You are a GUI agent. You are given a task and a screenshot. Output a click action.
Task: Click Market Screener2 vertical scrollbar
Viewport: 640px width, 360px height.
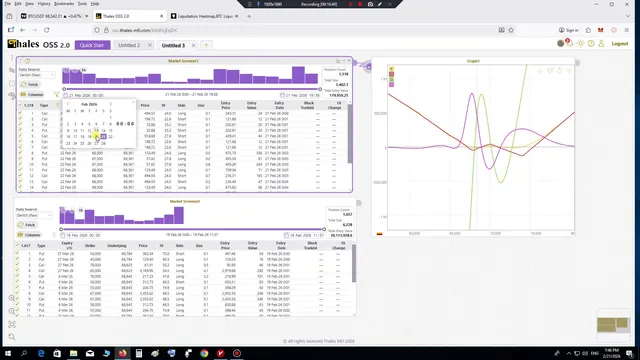(x=354, y=263)
